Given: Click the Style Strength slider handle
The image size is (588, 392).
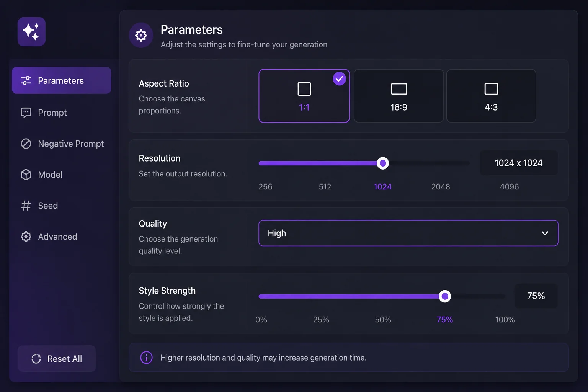Looking at the screenshot, I should 445,296.
